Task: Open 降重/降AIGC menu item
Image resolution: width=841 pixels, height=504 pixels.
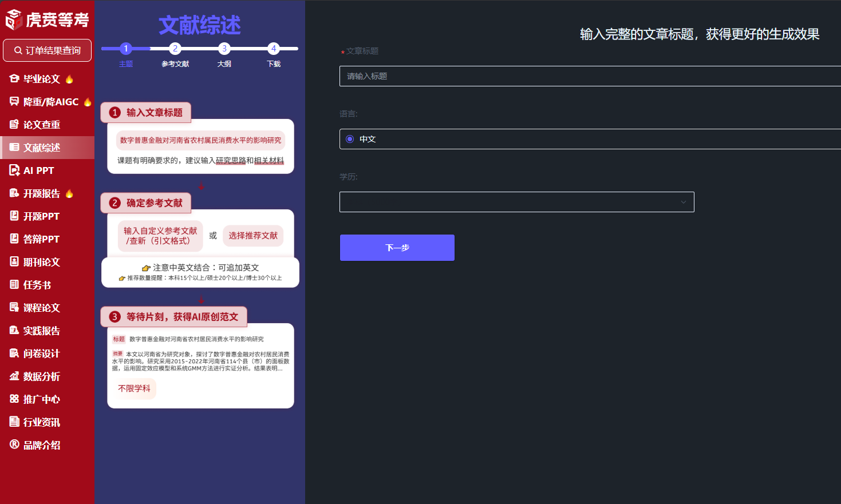Action: (x=48, y=102)
